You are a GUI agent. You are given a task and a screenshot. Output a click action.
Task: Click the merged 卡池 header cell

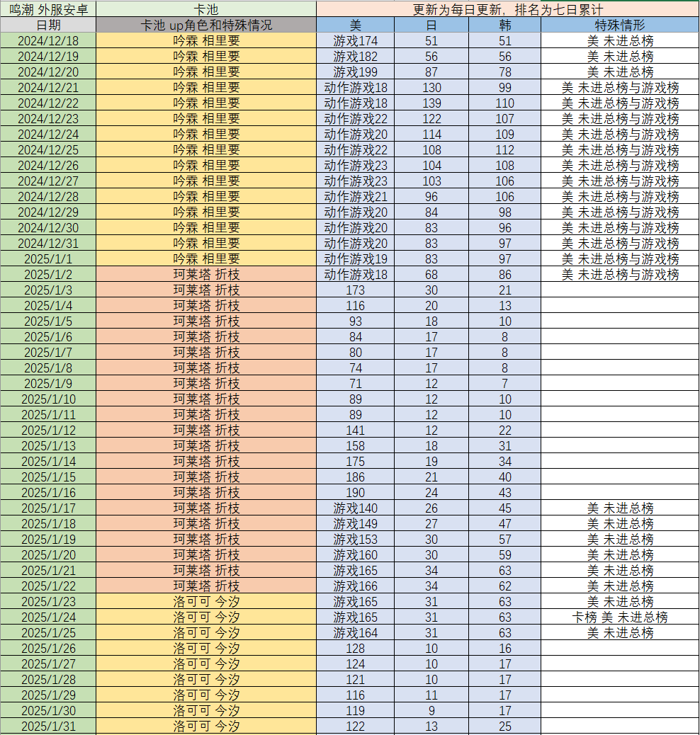[x=206, y=9]
